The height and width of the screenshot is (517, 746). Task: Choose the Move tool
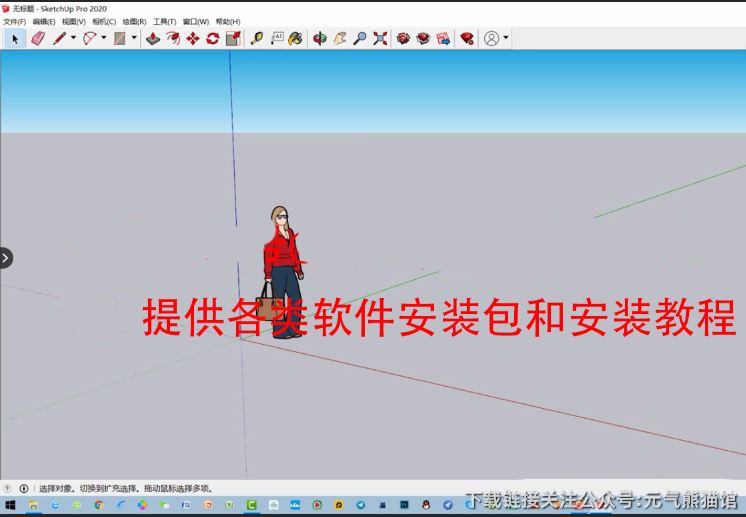(x=193, y=38)
